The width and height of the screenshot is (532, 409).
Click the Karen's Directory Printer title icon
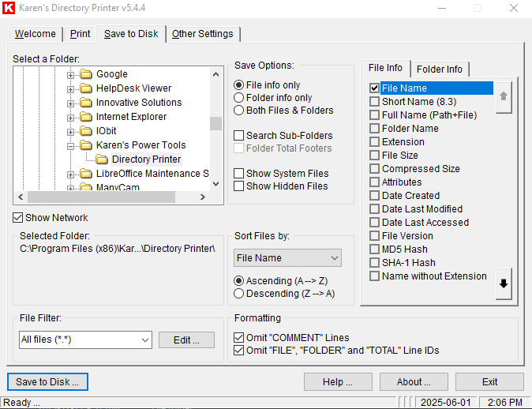[x=9, y=8]
